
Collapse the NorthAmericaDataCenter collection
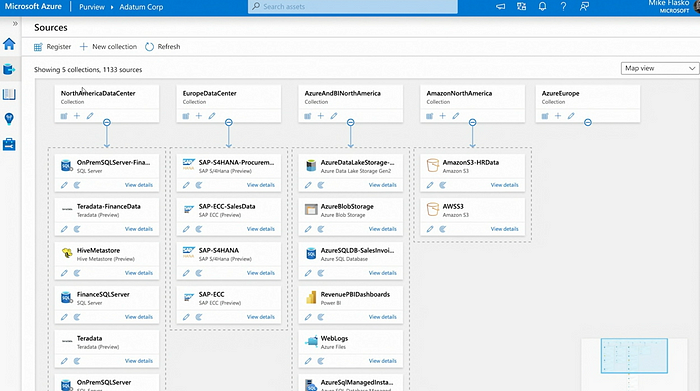coord(107,122)
